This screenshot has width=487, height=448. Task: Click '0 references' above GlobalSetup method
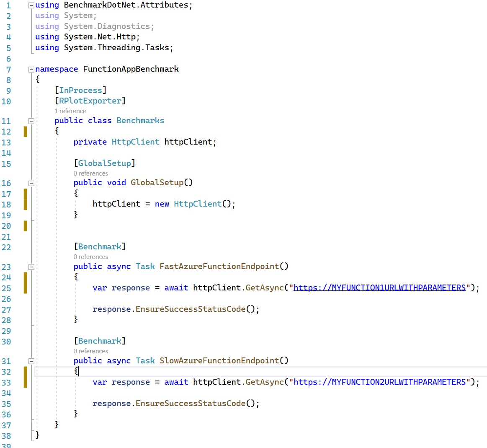(x=91, y=174)
